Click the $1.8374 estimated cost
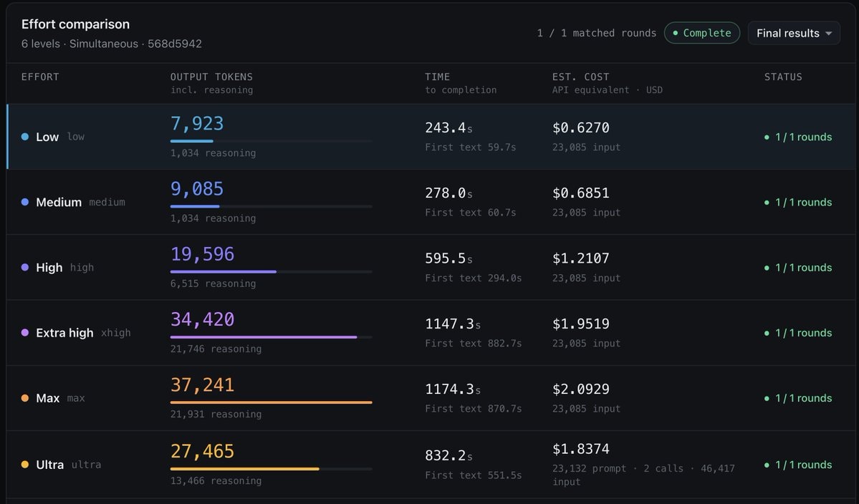Viewport: 859px width, 504px height. pyautogui.click(x=581, y=449)
